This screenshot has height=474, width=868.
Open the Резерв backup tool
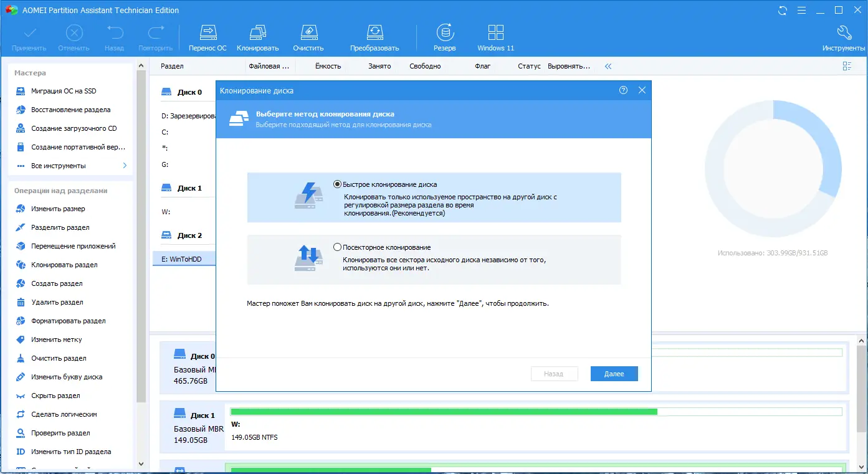pos(444,38)
